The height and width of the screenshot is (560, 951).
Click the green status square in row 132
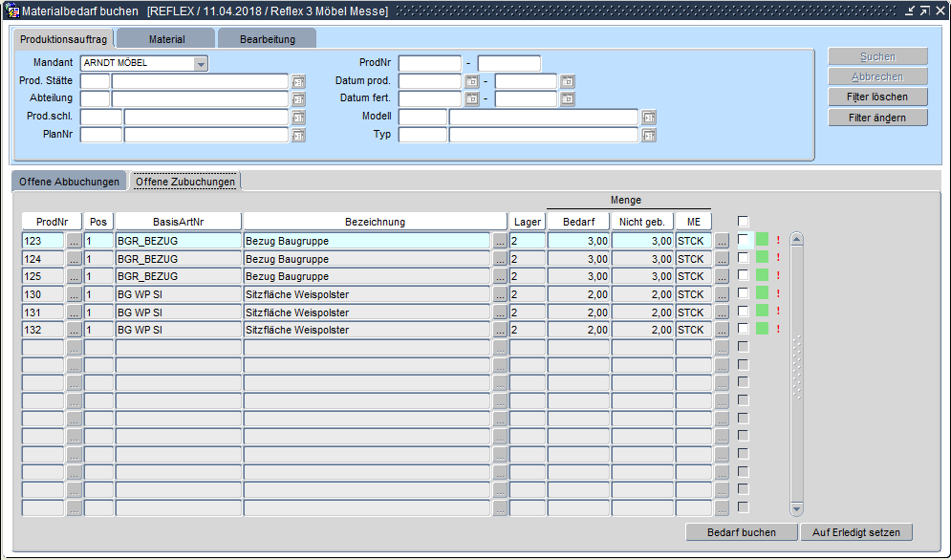762,329
